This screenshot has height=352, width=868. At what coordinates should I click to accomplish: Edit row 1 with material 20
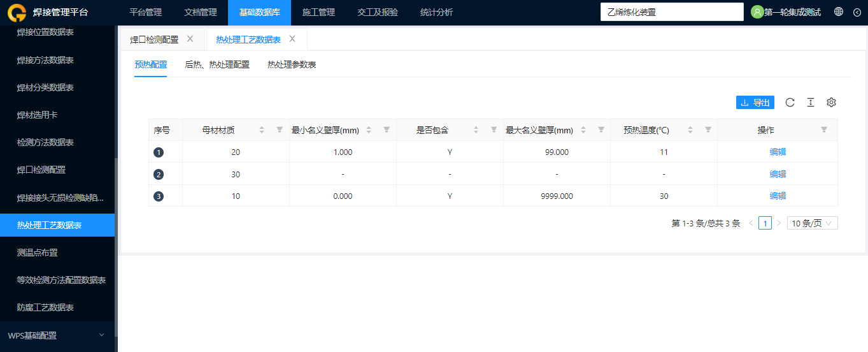coord(778,152)
